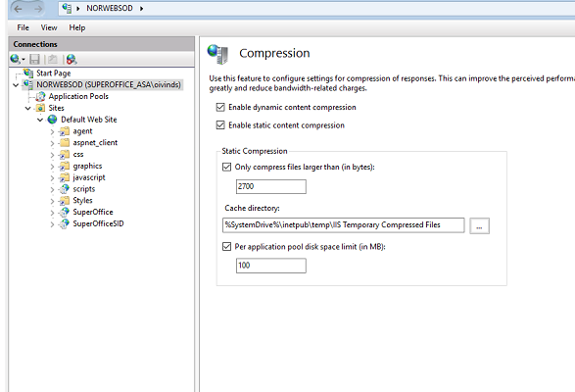Click the minimum file size field showing 2700

pos(271,186)
